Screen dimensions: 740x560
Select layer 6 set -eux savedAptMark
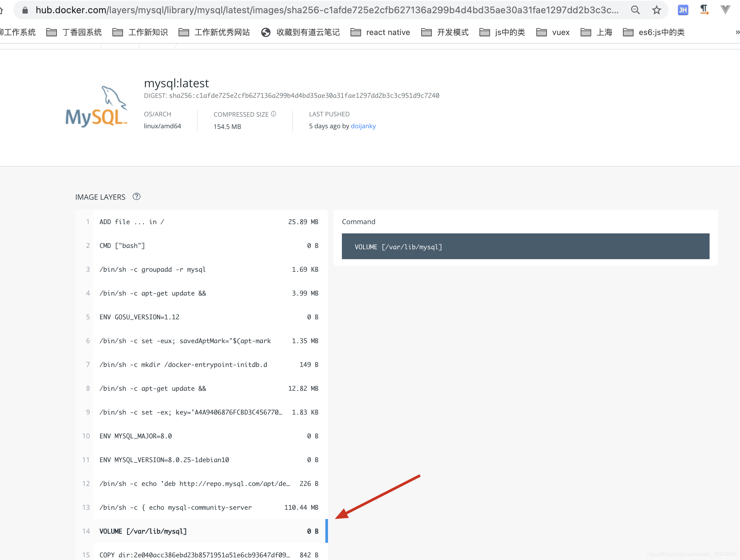click(x=202, y=341)
